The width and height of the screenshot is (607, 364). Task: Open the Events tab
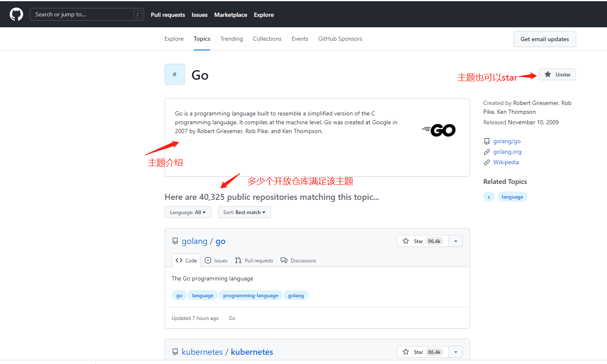(x=300, y=39)
